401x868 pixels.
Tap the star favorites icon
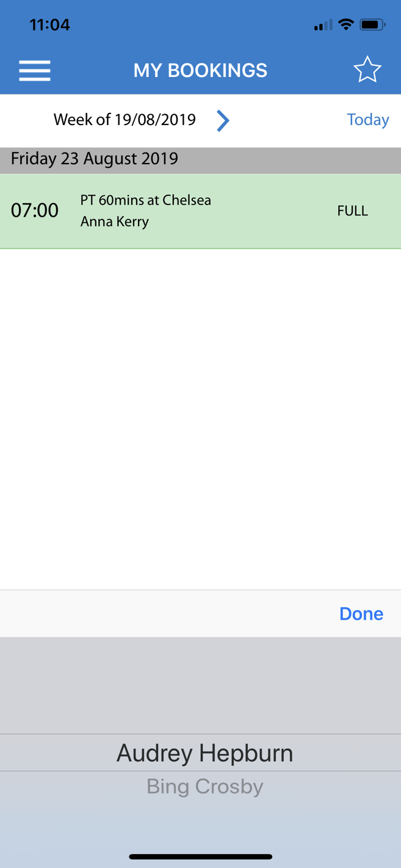(367, 70)
